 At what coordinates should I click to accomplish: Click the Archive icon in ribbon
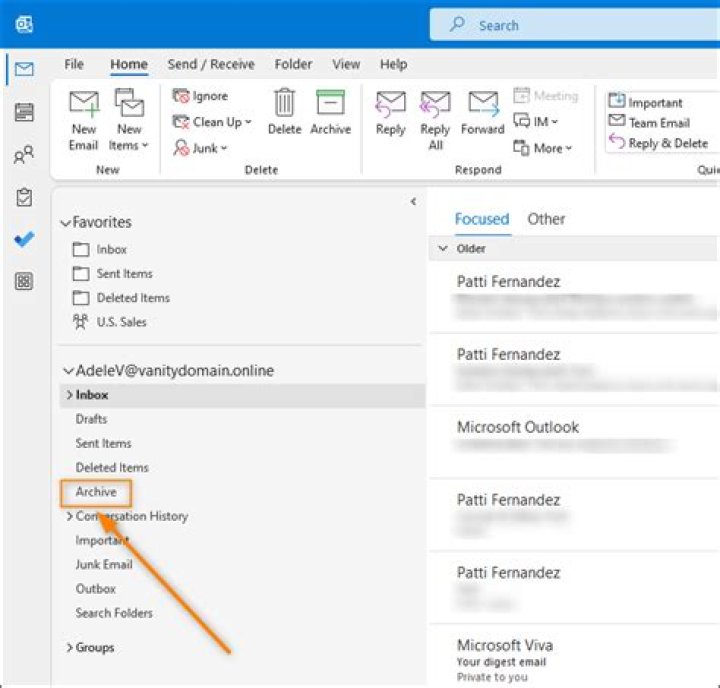(330, 105)
